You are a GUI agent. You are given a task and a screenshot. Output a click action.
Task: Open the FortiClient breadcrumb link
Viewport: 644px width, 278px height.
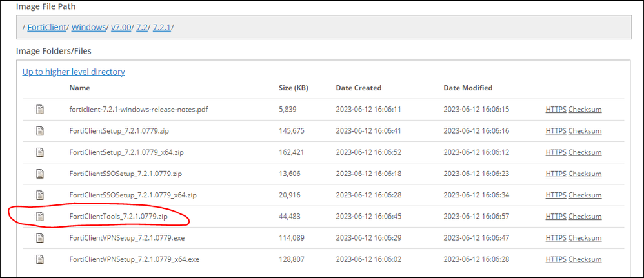(x=47, y=27)
